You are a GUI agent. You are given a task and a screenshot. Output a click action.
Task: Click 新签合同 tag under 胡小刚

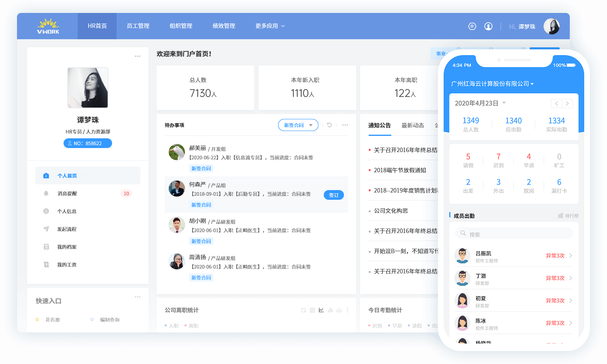coord(201,241)
